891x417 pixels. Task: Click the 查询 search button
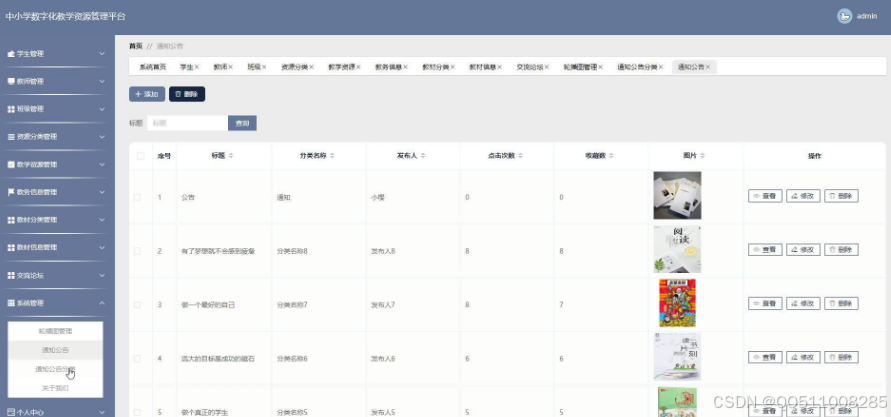point(242,123)
